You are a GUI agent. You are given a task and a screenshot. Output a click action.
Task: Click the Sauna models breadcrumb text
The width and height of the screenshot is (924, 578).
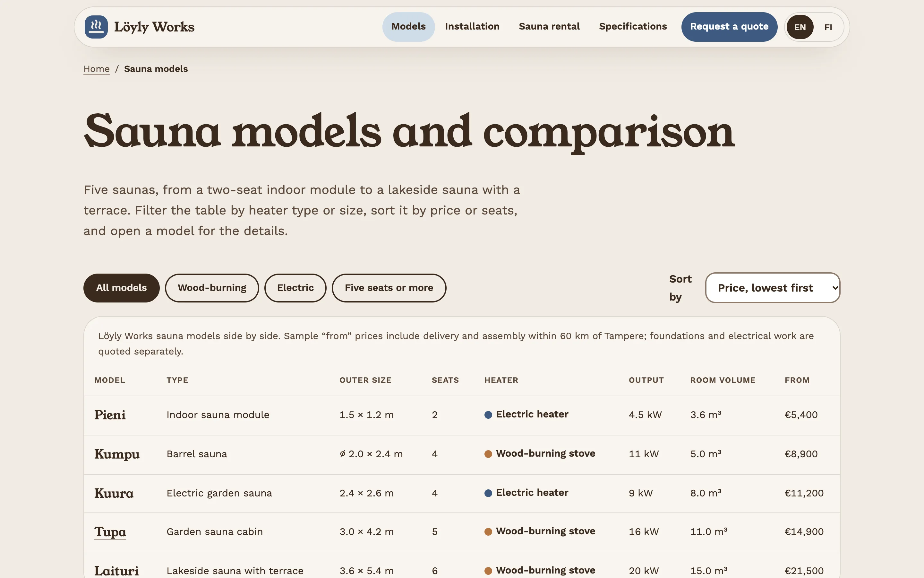click(156, 69)
